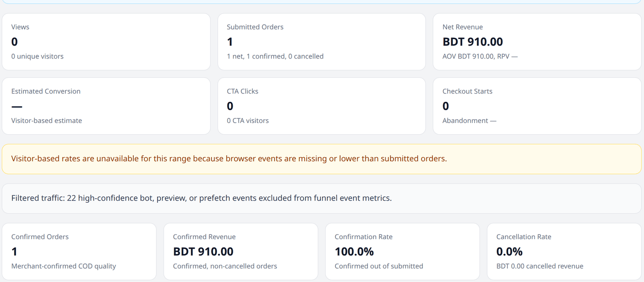The height and width of the screenshot is (282, 644).
Task: Select 'Confirmed, non-cancelled orders' caption
Action: pyautogui.click(x=225, y=266)
